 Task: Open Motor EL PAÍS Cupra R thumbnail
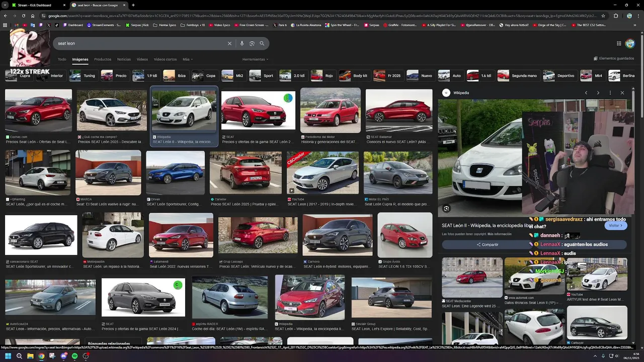pos(398,172)
